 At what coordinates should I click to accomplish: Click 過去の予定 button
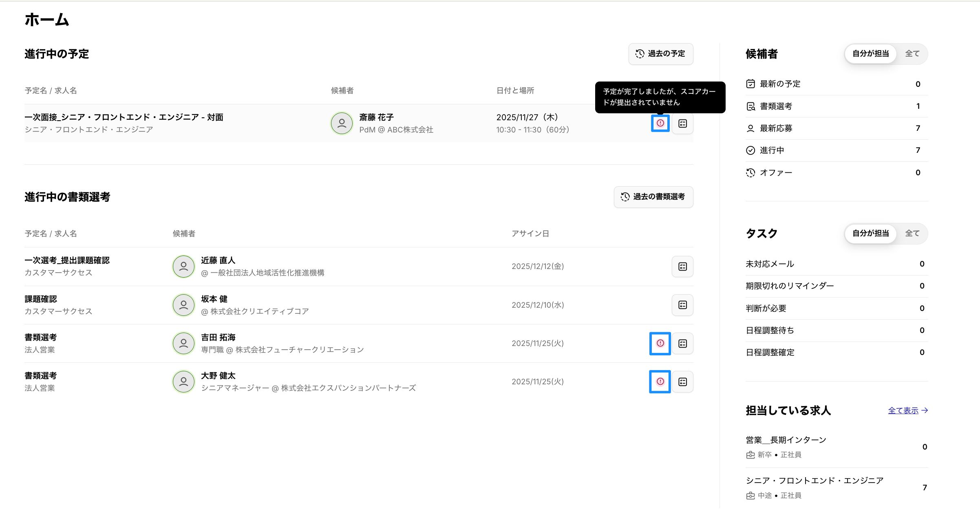pyautogui.click(x=660, y=54)
